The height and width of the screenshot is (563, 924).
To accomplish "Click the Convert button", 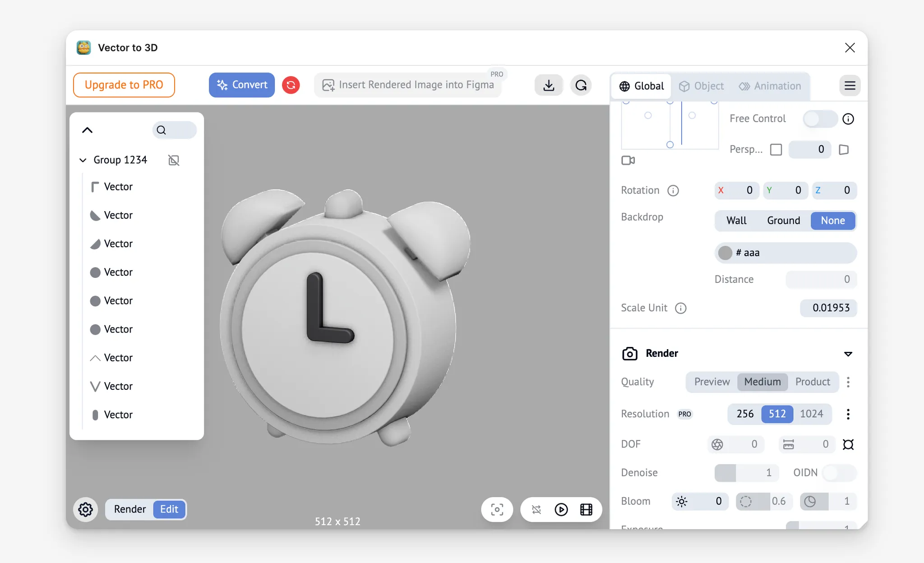I will (242, 85).
